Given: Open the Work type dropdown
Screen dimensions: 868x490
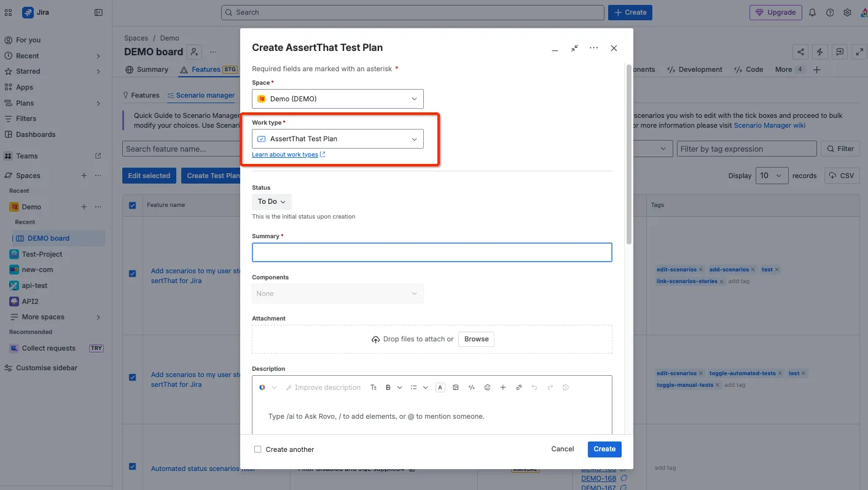Looking at the screenshot, I should coord(338,139).
